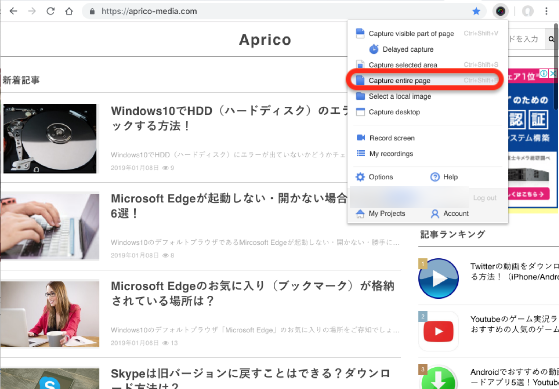This screenshot has width=559, height=389.
Task: Select Capture selected area
Action: [427, 65]
